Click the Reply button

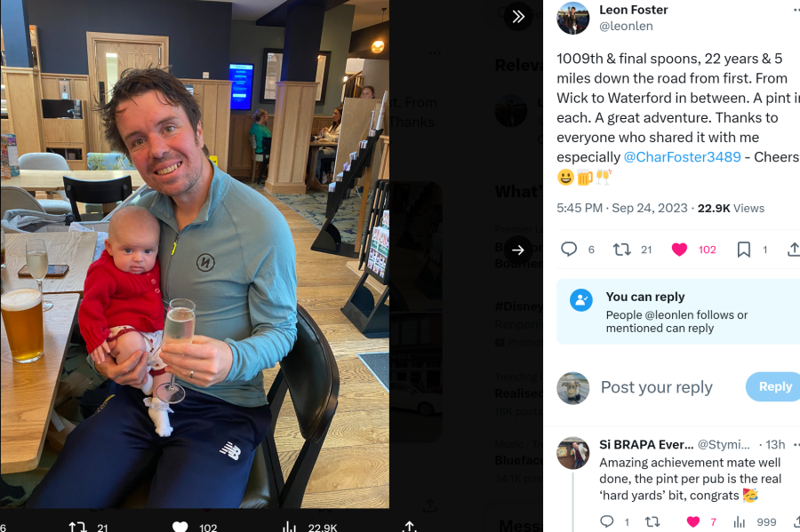(x=774, y=386)
